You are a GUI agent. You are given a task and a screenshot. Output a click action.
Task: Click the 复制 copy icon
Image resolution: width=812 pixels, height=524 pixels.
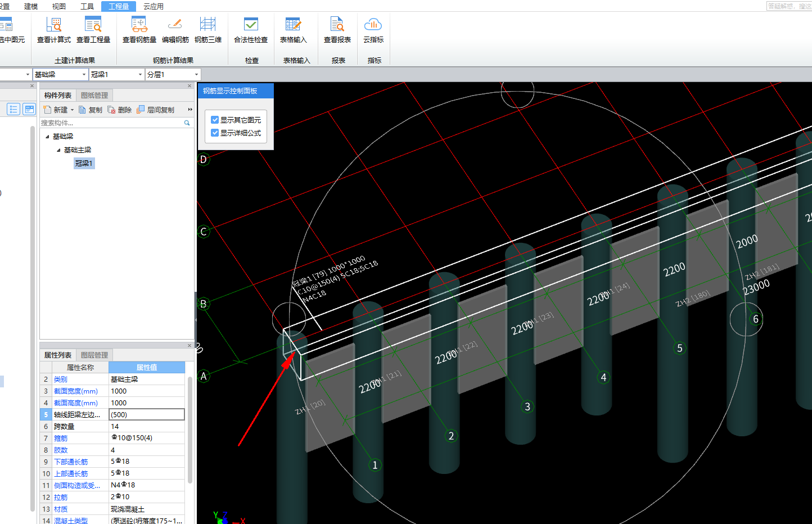point(83,110)
